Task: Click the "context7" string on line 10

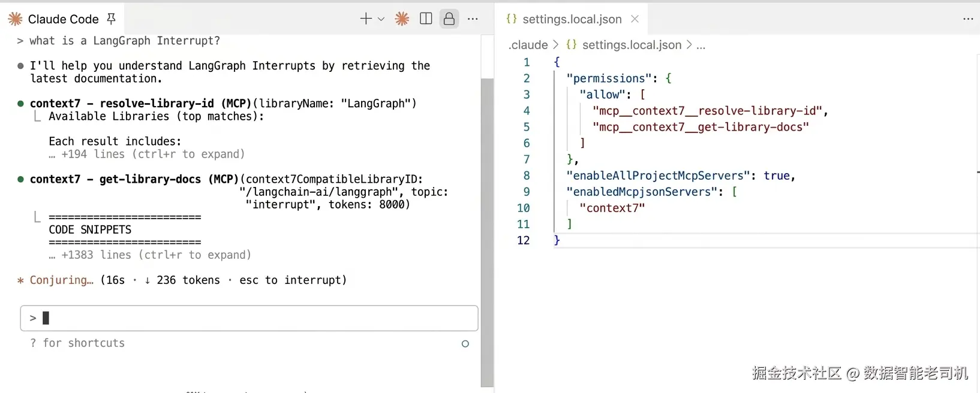Action: click(x=612, y=208)
